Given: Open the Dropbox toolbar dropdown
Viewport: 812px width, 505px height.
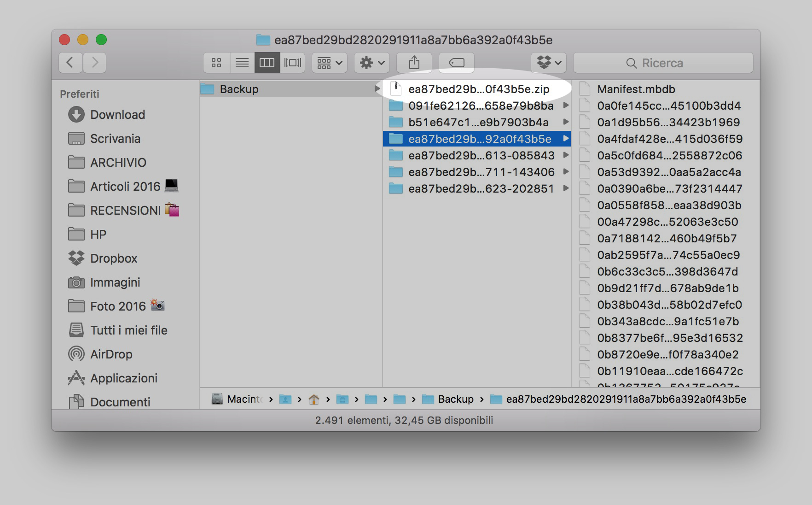Looking at the screenshot, I should [x=549, y=63].
